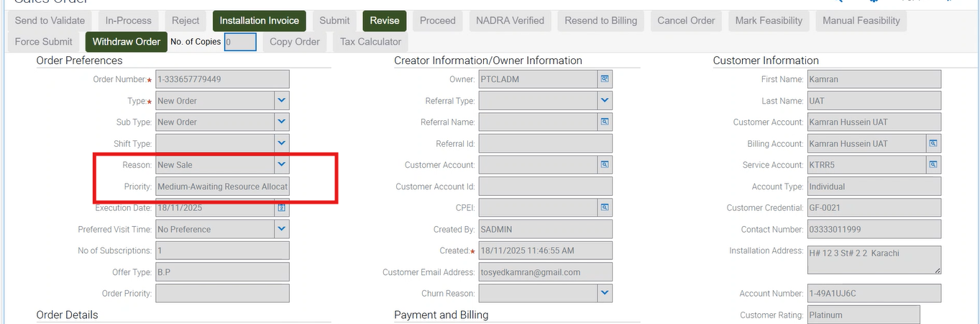Click the Installation Invoice button
Viewport: 980px width, 324px height.
260,21
